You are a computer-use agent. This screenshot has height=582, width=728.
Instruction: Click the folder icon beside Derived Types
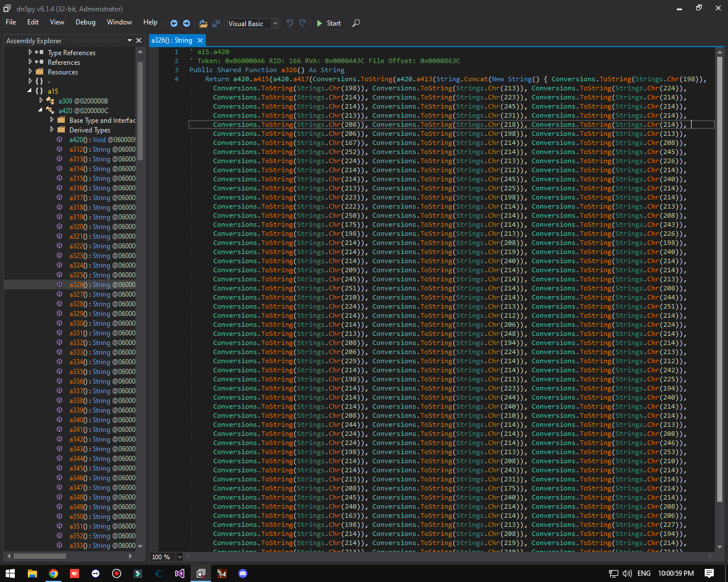click(x=61, y=130)
